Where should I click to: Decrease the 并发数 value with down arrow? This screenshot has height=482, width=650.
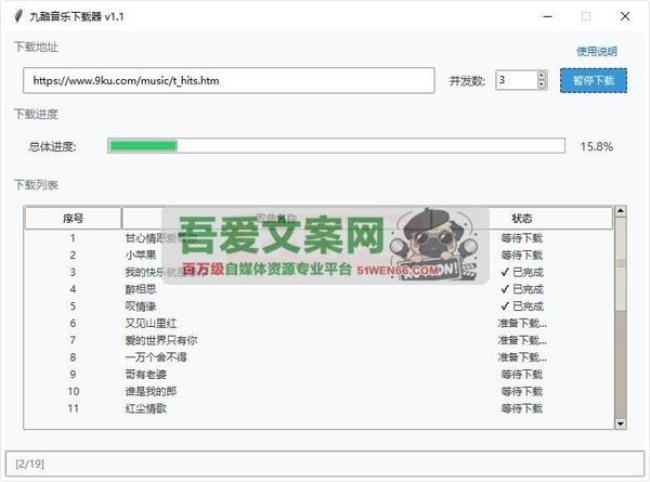[x=542, y=85]
